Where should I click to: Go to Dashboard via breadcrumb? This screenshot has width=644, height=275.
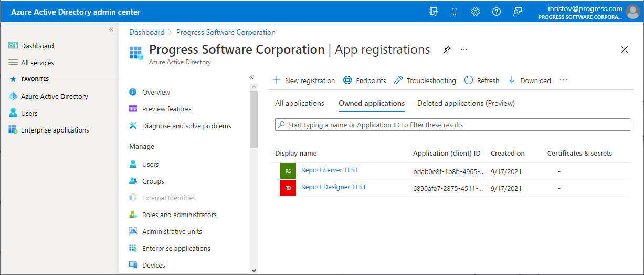coord(147,32)
